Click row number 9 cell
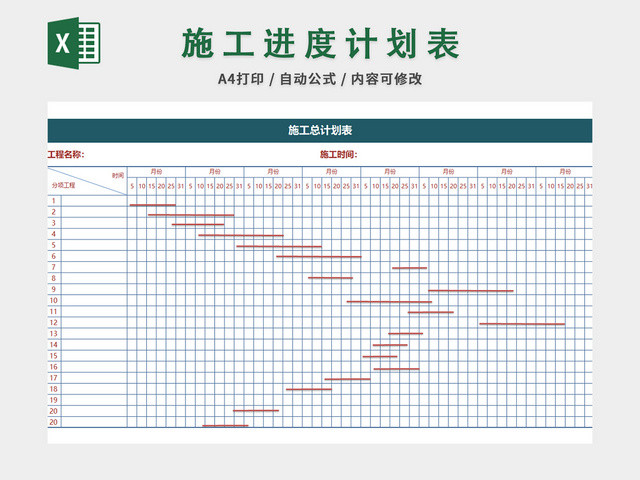Viewport: 640px width, 480px height. click(54, 289)
